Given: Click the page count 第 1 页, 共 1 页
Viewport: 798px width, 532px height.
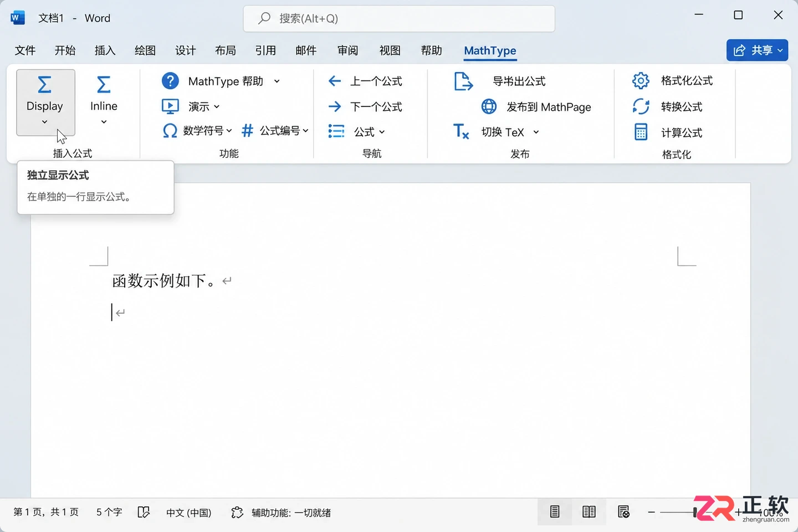Looking at the screenshot, I should pyautogui.click(x=46, y=512).
